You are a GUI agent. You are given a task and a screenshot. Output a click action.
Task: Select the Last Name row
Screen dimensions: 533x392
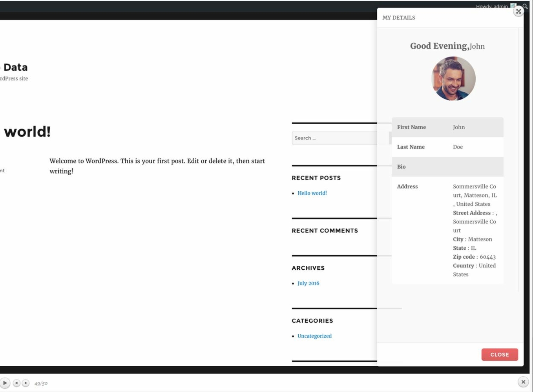coord(447,147)
